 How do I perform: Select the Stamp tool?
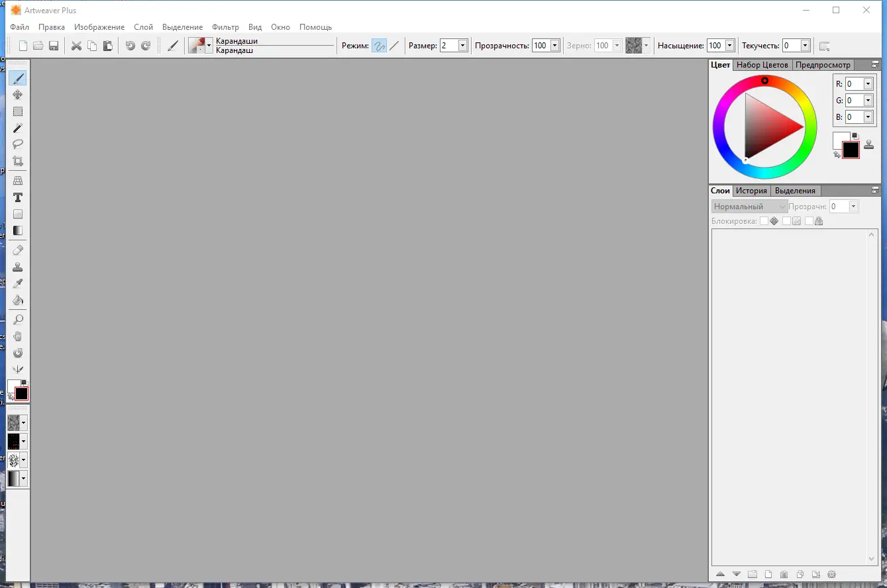(x=18, y=267)
